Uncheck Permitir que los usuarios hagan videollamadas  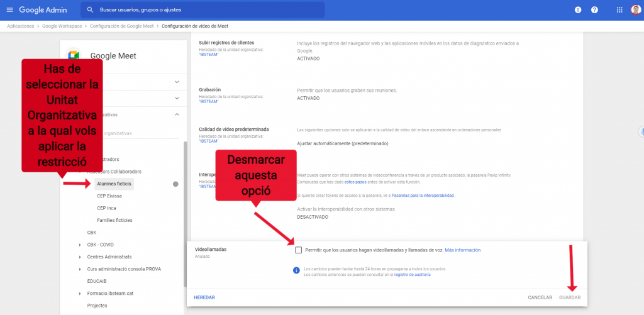(298, 250)
